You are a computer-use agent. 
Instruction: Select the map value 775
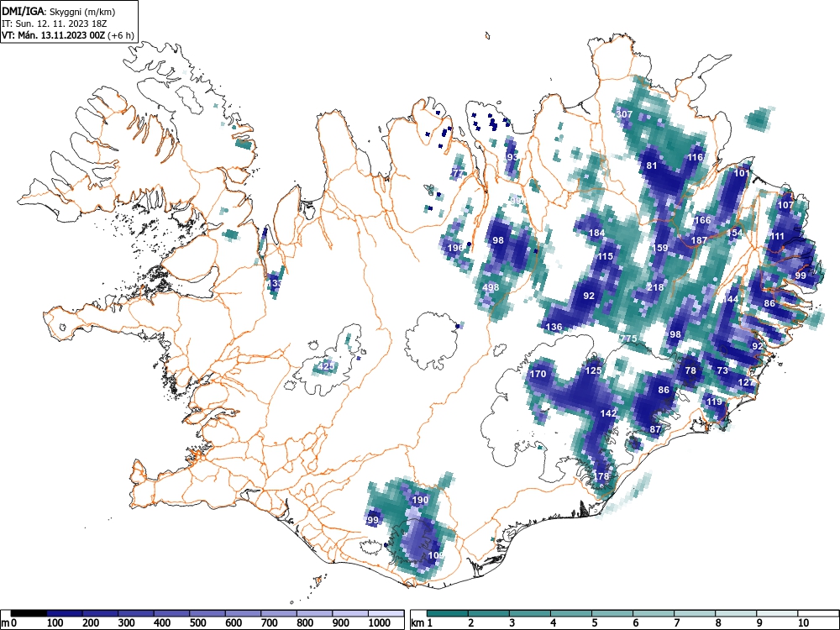click(x=627, y=339)
